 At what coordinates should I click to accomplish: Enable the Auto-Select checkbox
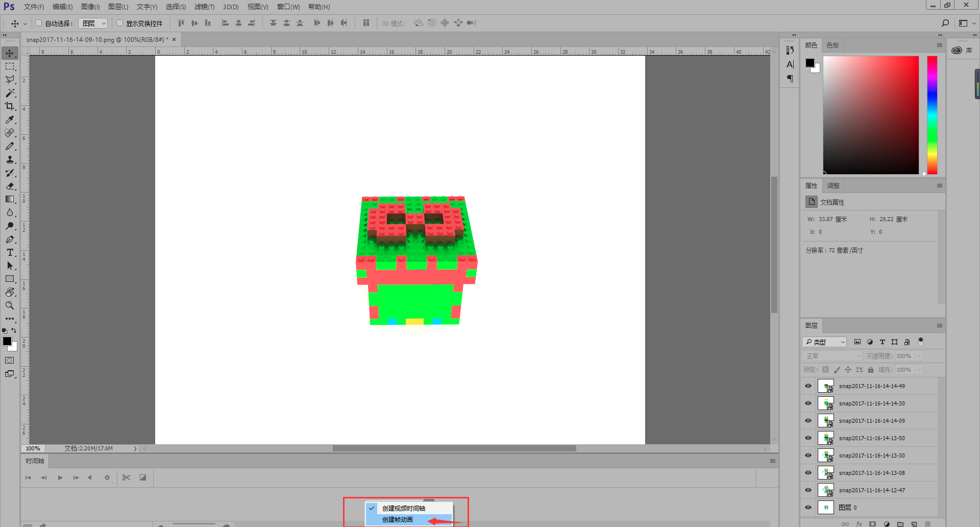pos(38,23)
